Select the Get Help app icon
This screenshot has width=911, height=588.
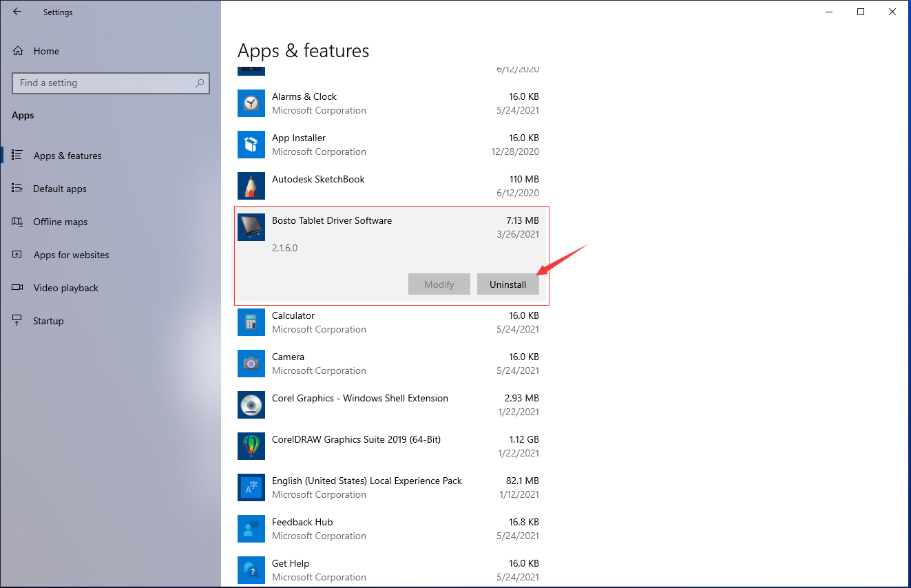click(251, 570)
